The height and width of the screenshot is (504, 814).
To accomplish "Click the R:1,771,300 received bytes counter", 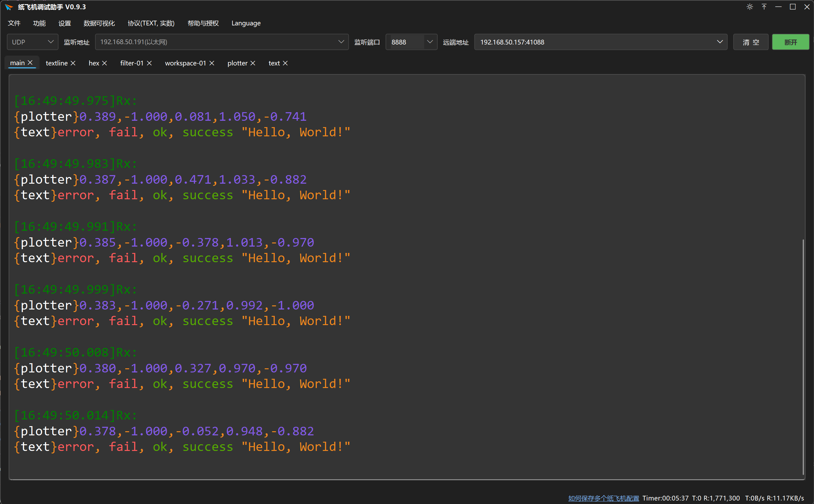I will click(x=721, y=498).
